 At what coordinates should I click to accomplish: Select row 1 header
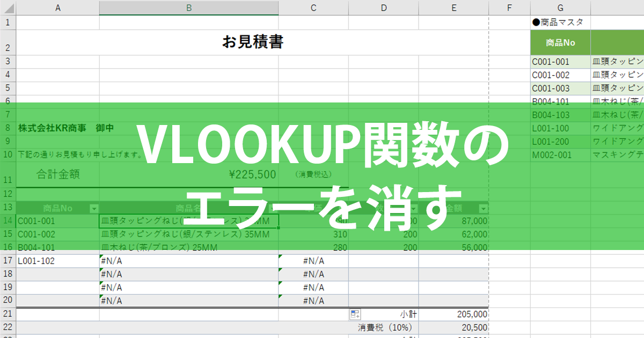pyautogui.click(x=8, y=23)
